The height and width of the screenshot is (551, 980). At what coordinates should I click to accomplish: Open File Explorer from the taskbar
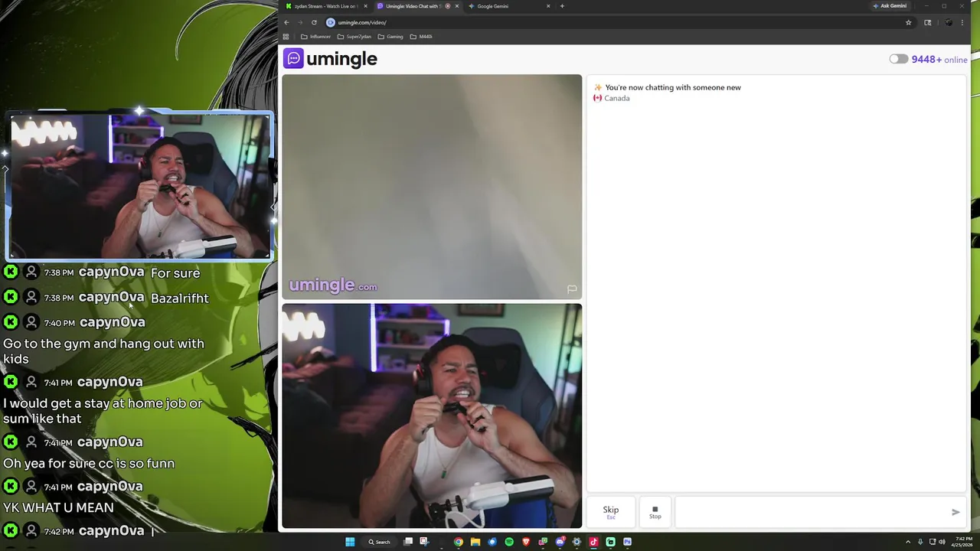coord(475,542)
